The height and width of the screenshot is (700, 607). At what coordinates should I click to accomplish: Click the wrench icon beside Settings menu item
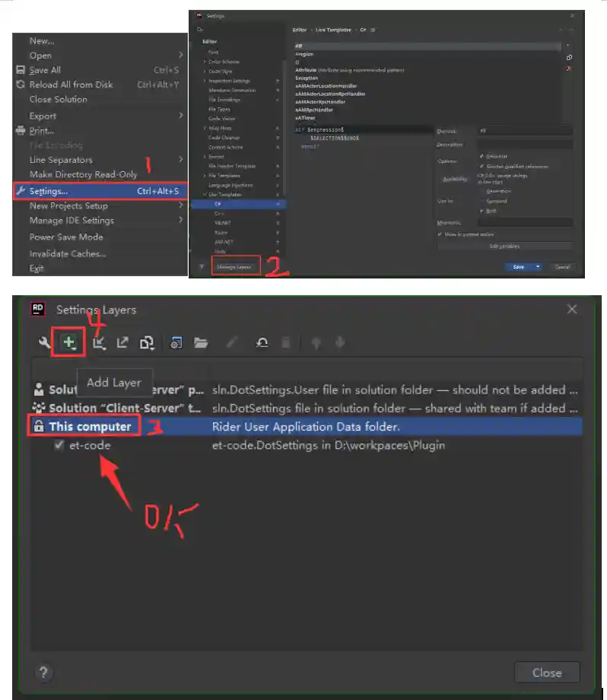pos(21,191)
